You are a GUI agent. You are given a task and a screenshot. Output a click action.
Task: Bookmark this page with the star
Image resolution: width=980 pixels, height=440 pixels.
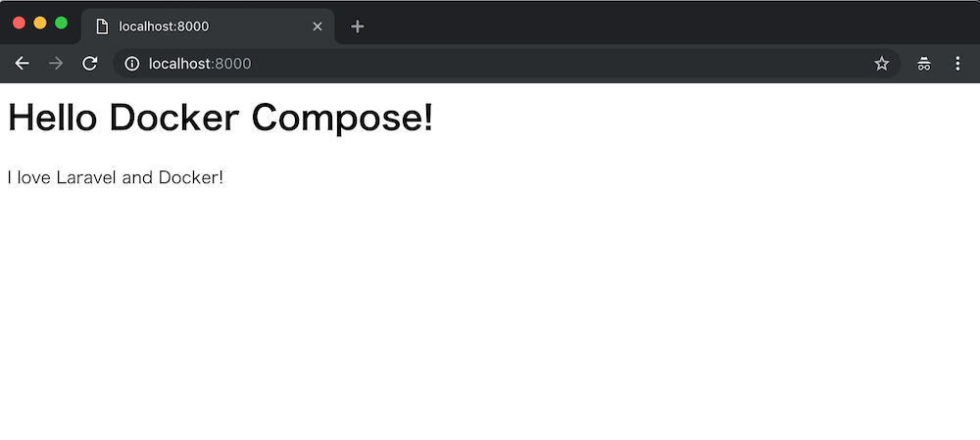click(881, 63)
